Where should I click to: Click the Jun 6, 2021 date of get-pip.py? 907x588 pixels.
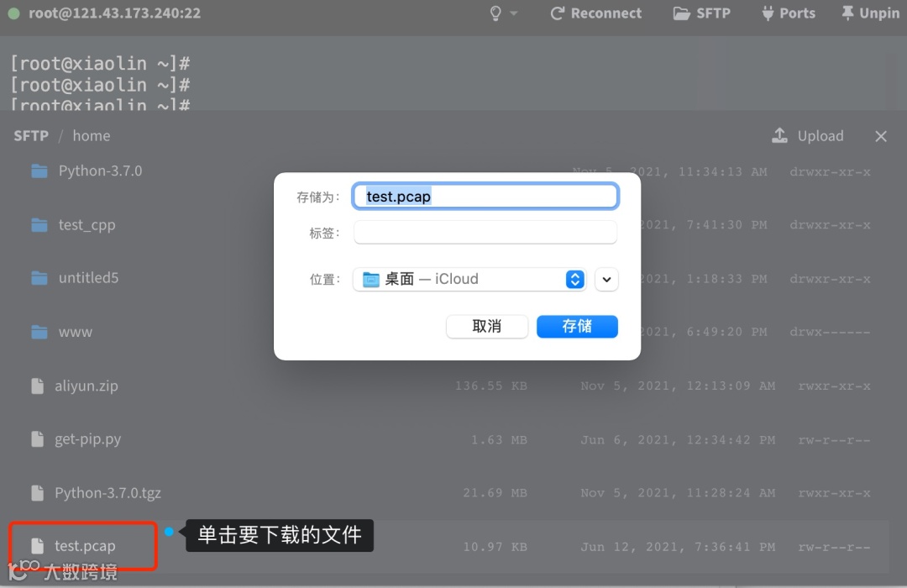pos(678,440)
